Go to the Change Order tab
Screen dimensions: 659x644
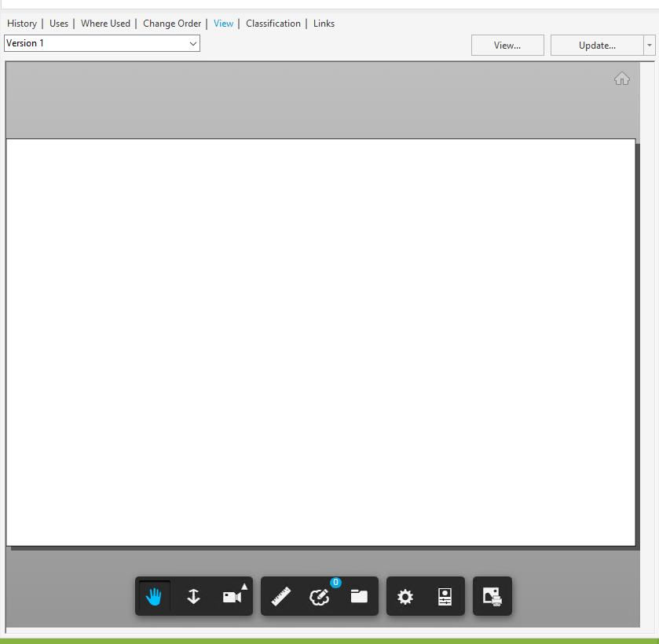[x=172, y=24]
